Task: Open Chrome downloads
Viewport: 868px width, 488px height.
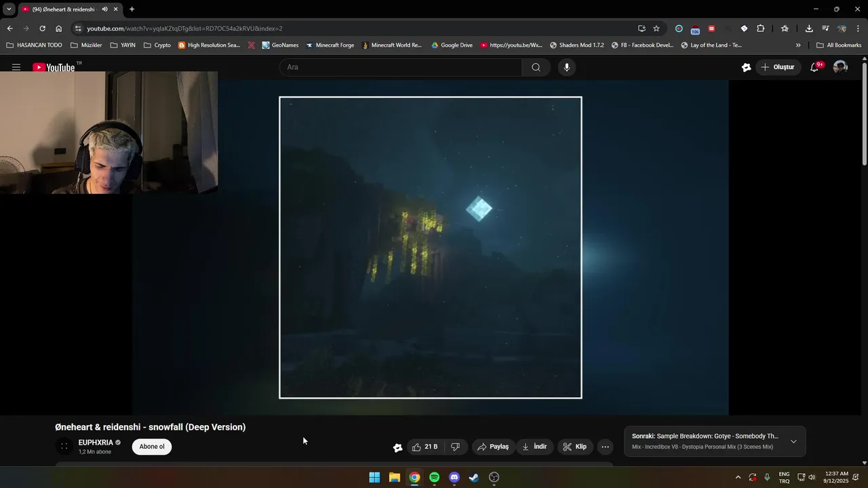Action: 809,28
